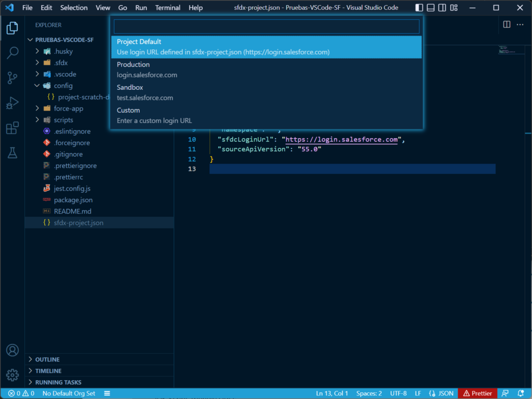532x399 pixels.
Task: Open the feedback icon in status bar
Action: pyautogui.click(x=505, y=393)
